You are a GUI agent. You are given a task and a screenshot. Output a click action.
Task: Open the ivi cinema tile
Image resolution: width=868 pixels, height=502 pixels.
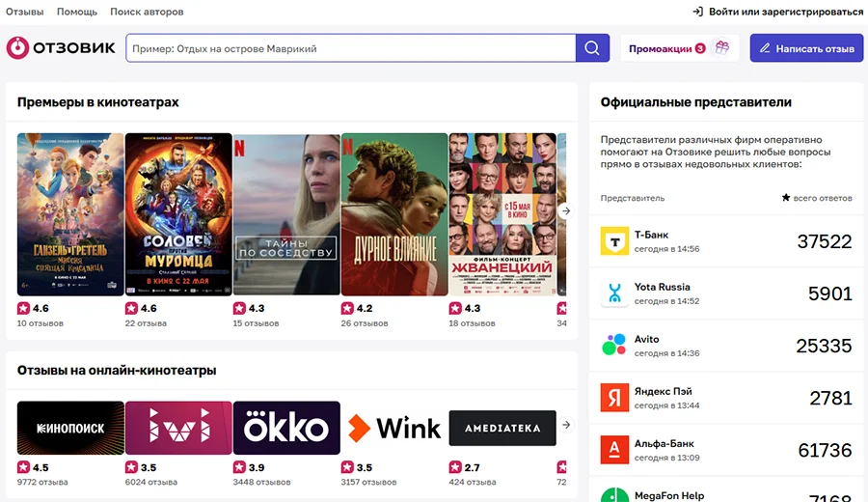pyautogui.click(x=178, y=428)
